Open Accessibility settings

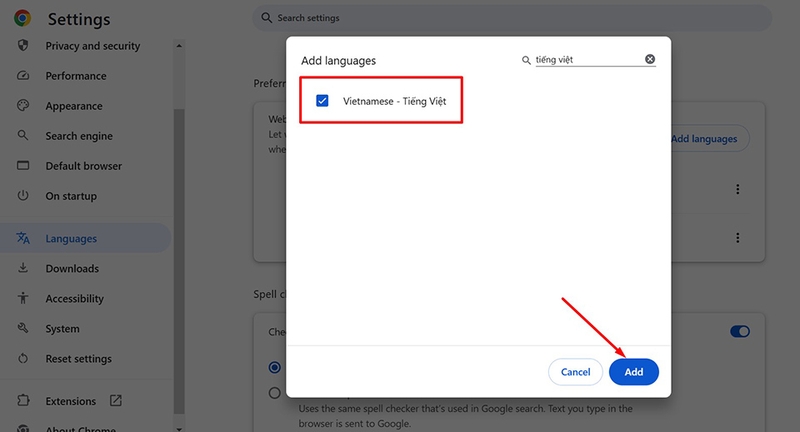click(74, 298)
